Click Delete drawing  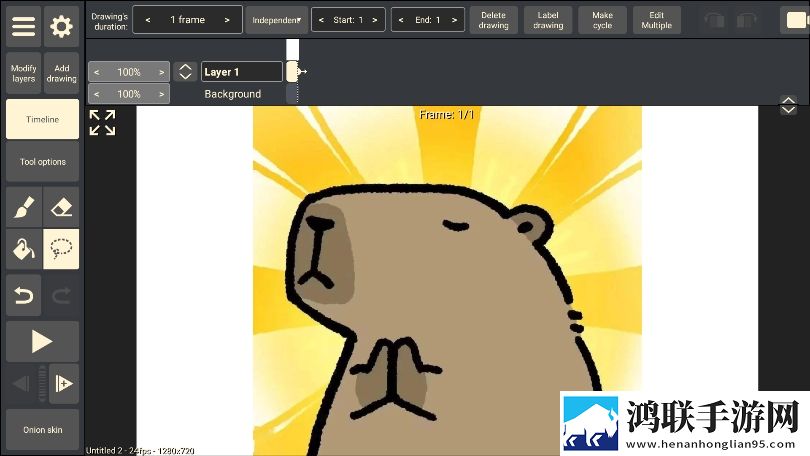(493, 20)
